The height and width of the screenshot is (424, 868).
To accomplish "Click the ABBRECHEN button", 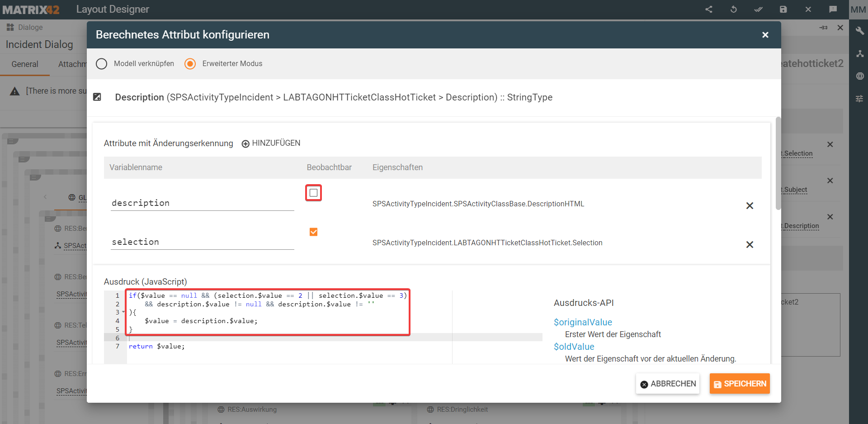I will click(668, 384).
